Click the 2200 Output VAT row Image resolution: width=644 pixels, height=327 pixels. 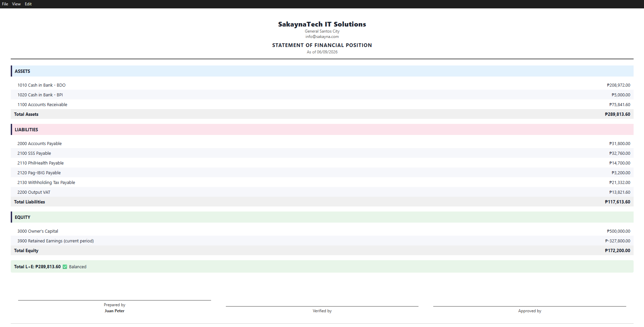(322, 192)
